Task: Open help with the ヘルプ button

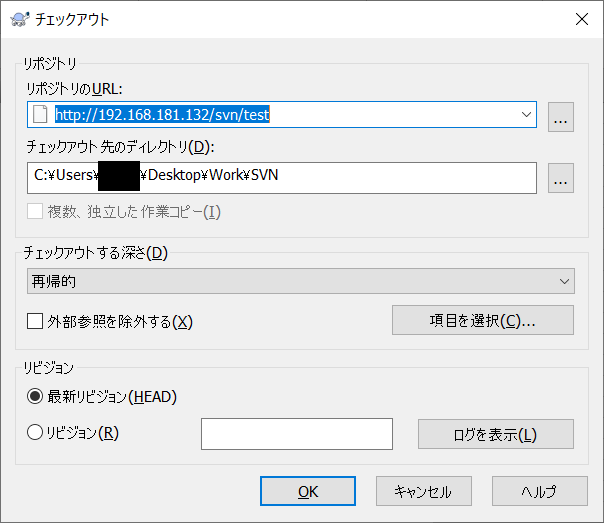Action: (540, 491)
